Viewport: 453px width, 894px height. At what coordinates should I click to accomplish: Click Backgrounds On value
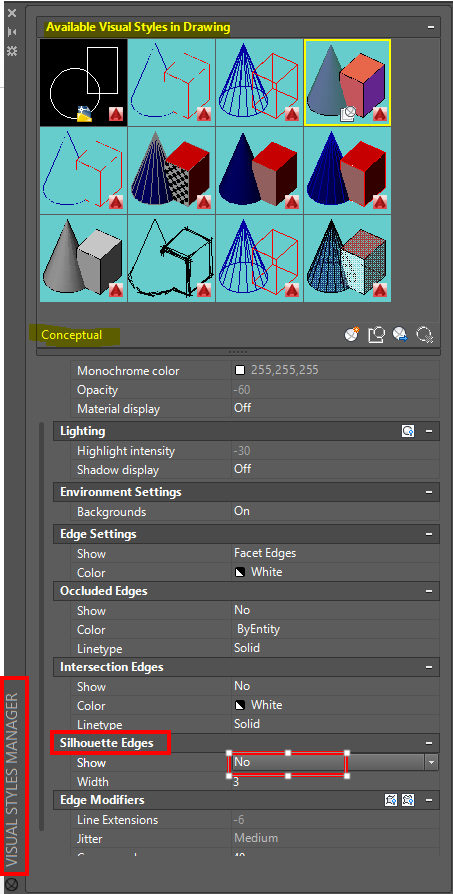242,511
